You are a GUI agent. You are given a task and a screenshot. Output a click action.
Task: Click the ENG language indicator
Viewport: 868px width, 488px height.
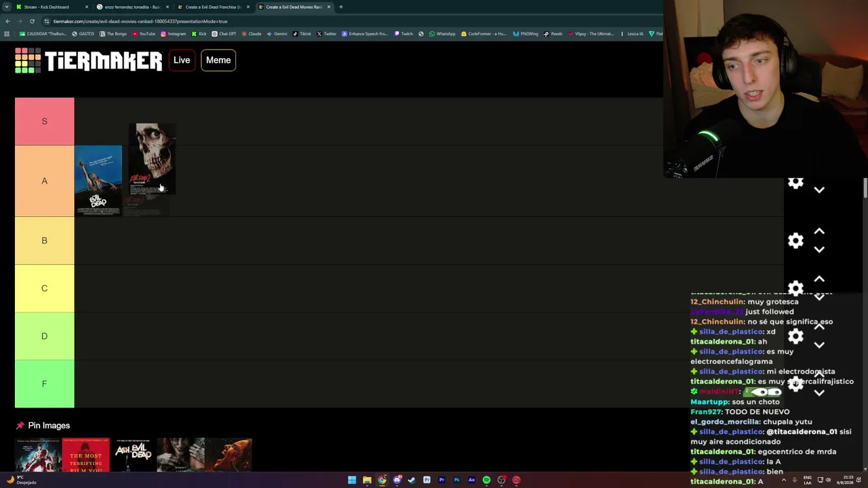point(808,480)
